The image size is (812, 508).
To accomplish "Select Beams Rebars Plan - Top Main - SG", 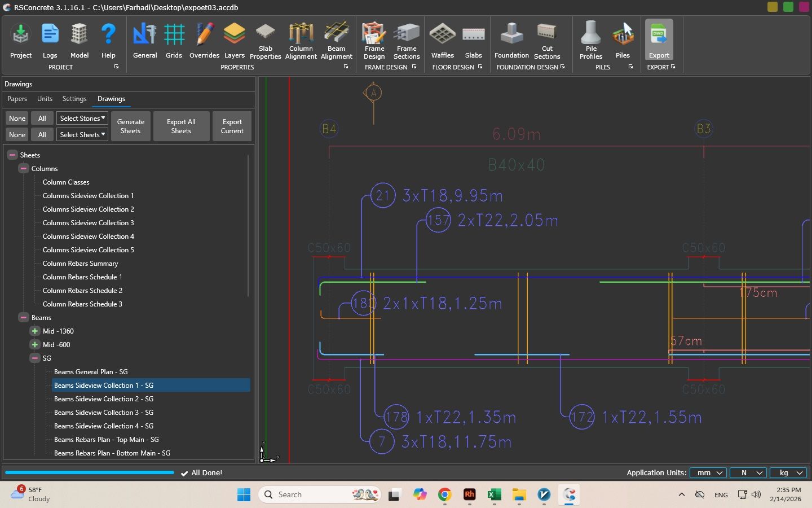I will click(107, 440).
